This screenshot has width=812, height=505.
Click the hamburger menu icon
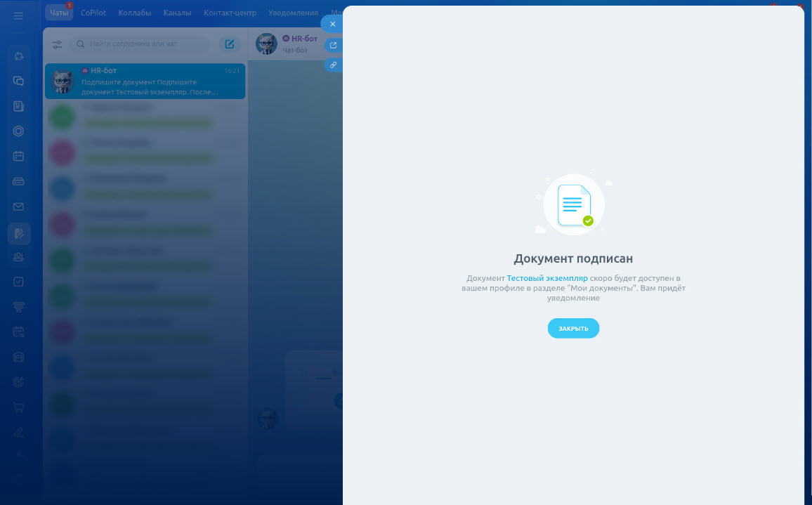(x=18, y=15)
